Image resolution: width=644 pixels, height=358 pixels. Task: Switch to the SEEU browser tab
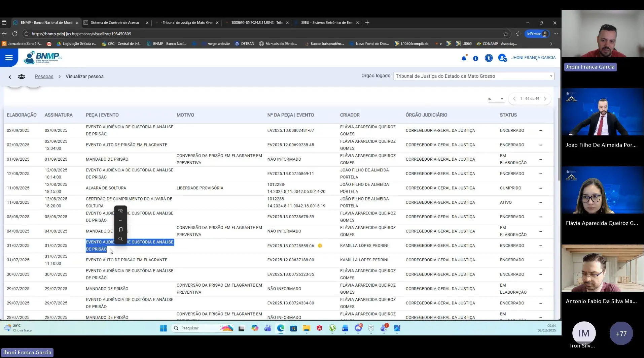326,23
